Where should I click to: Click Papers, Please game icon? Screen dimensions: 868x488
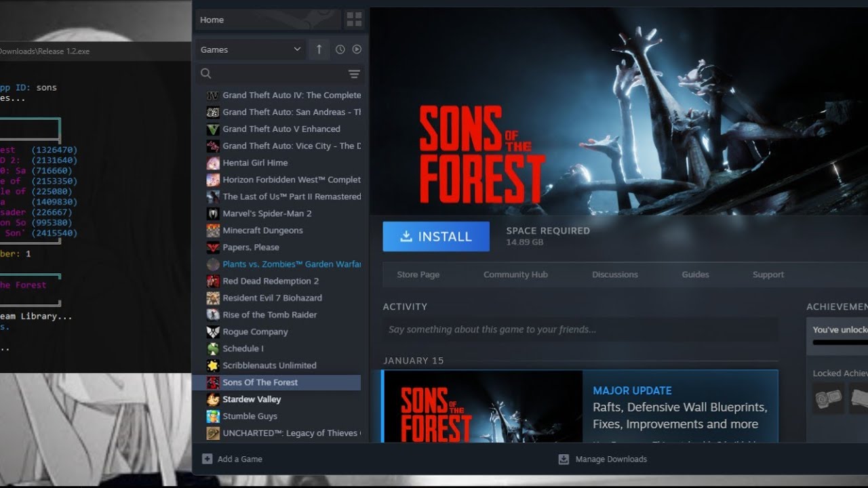213,247
